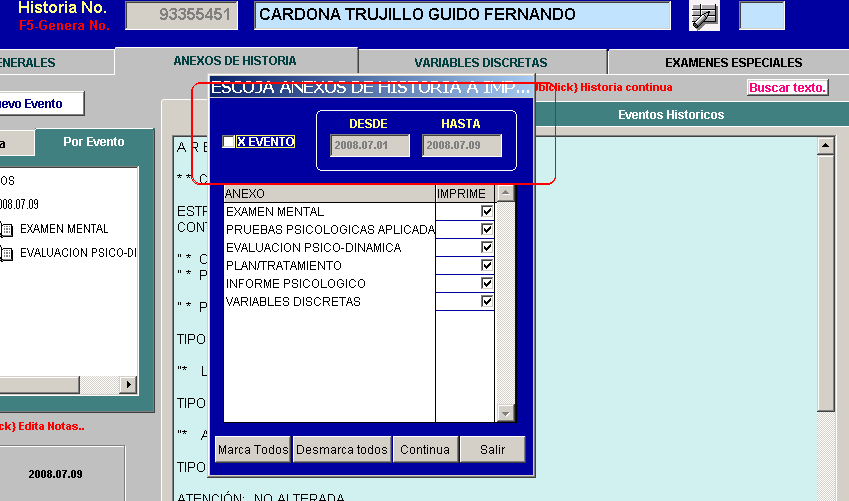Click the Marca Todos button

pos(253,450)
